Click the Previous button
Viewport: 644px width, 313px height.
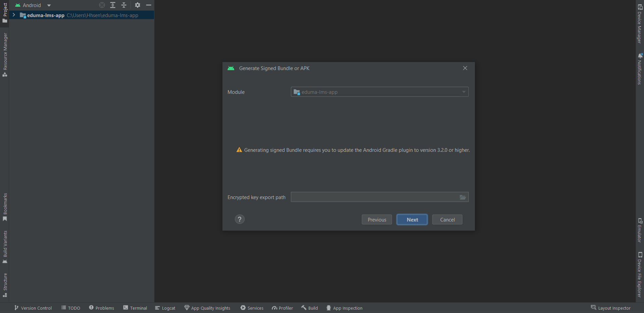point(377,220)
